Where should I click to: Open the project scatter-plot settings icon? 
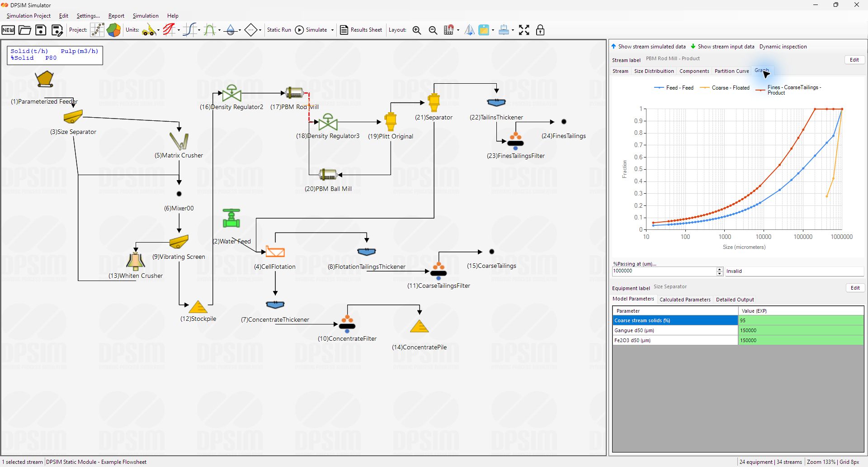coord(97,30)
